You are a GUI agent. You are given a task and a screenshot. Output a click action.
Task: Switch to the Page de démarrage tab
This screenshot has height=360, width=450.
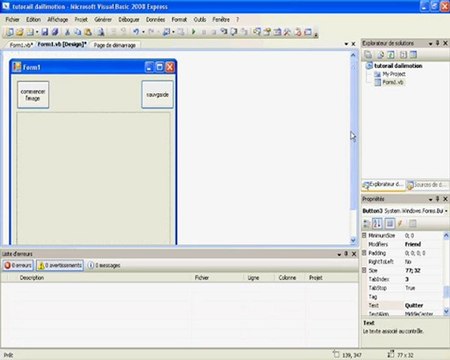tap(115, 45)
